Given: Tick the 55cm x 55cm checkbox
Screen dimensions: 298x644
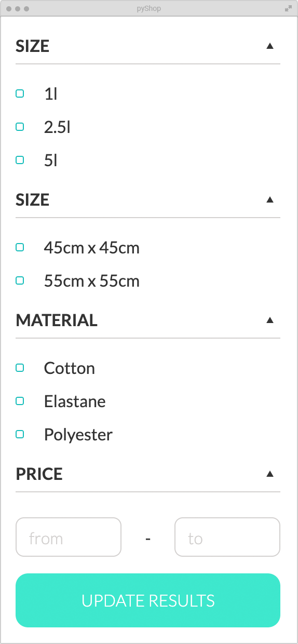Looking at the screenshot, I should click(20, 280).
